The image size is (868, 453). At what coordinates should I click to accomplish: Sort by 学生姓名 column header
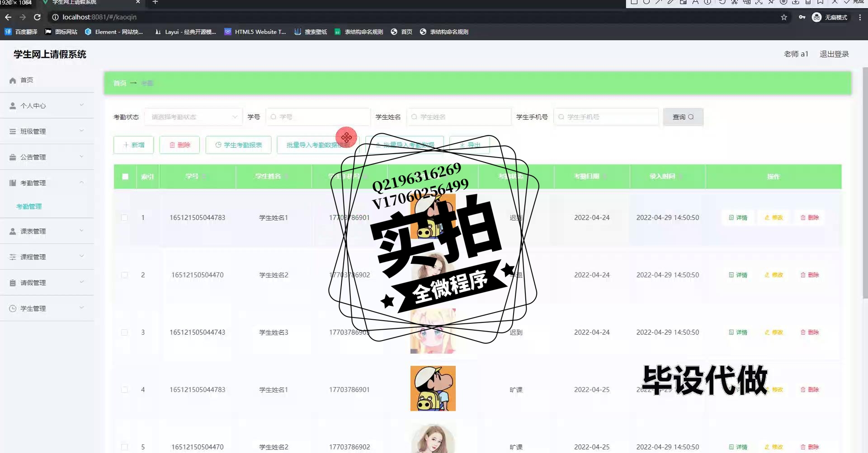pyautogui.click(x=274, y=177)
